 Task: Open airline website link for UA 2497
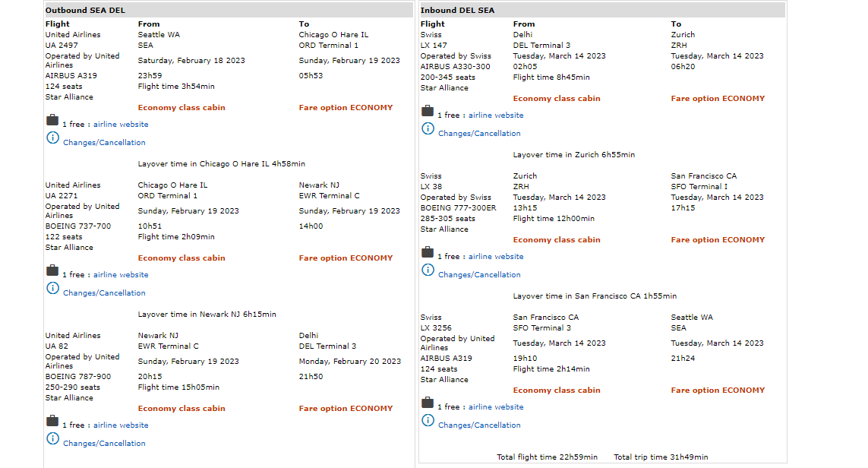(121, 125)
